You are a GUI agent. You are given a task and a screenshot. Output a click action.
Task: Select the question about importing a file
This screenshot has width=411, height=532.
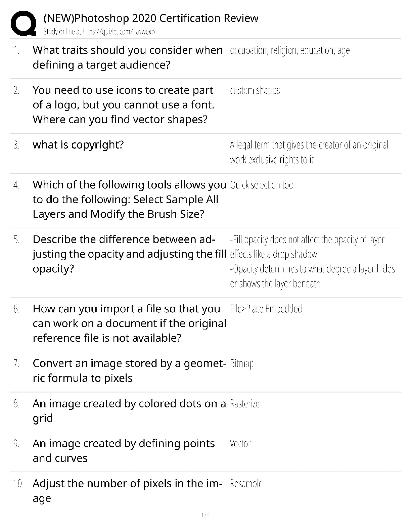(x=129, y=323)
